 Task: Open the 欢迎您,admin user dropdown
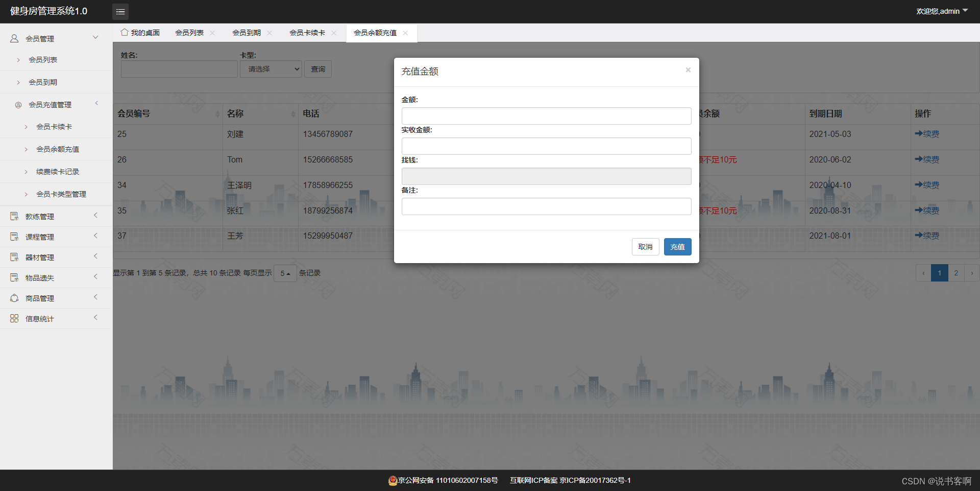942,11
